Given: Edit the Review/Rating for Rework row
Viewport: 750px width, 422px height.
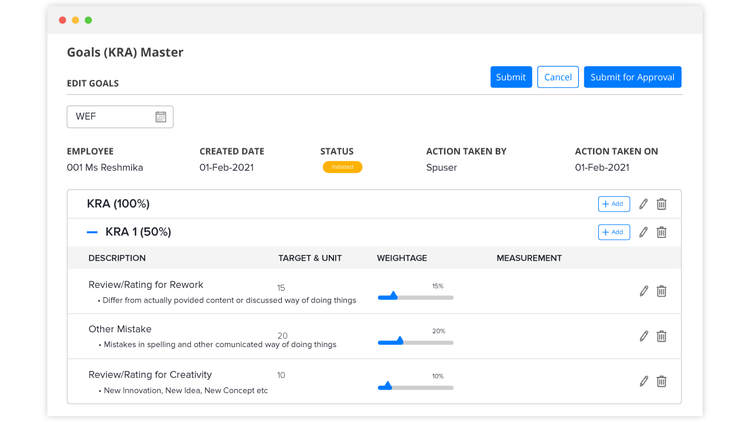Looking at the screenshot, I should (x=644, y=291).
